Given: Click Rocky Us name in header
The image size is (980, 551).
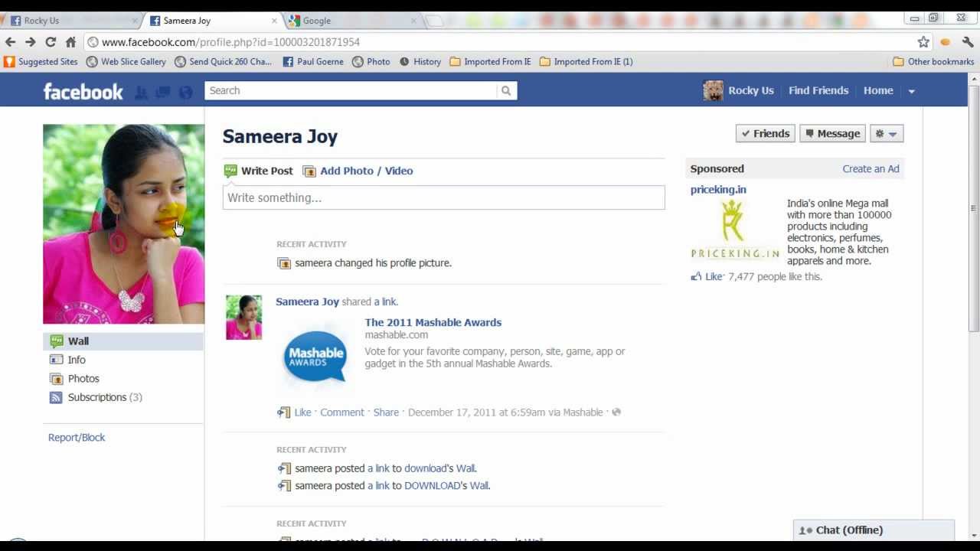Looking at the screenshot, I should point(751,90).
